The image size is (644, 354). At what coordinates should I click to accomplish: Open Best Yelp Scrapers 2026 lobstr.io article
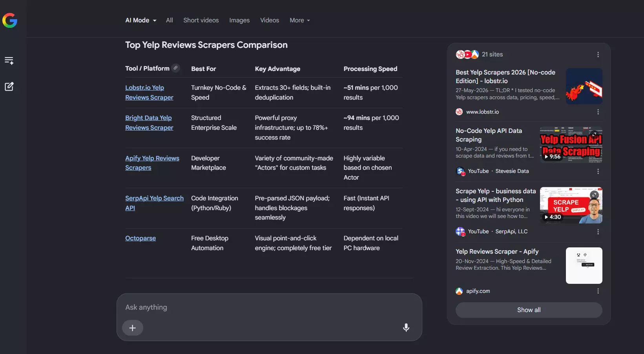click(505, 76)
